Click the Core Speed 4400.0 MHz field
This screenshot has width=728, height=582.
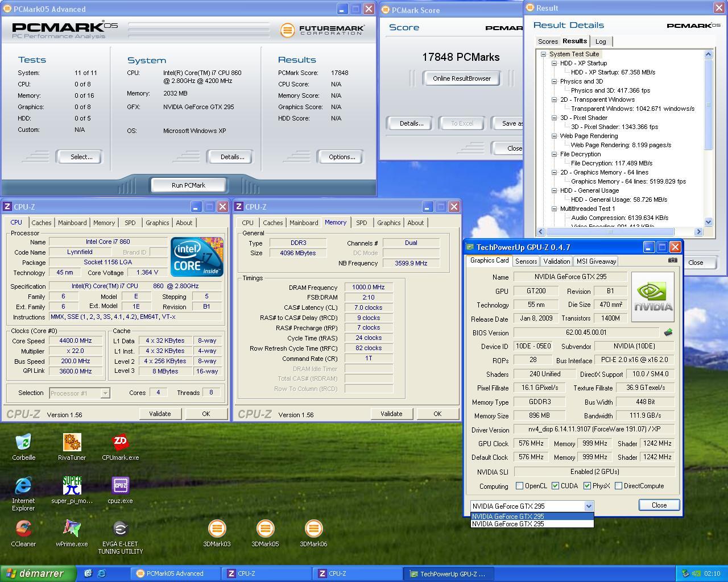(76, 341)
